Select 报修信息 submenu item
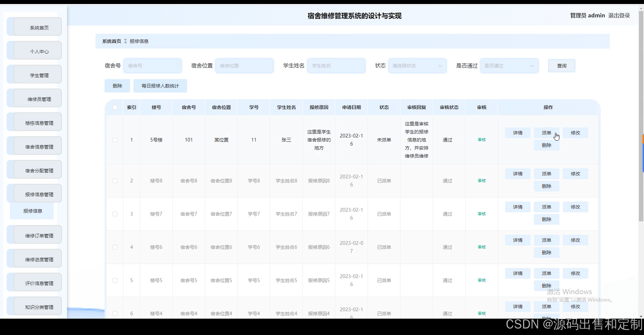Viewport: 644px width, 335px height. 32,211
